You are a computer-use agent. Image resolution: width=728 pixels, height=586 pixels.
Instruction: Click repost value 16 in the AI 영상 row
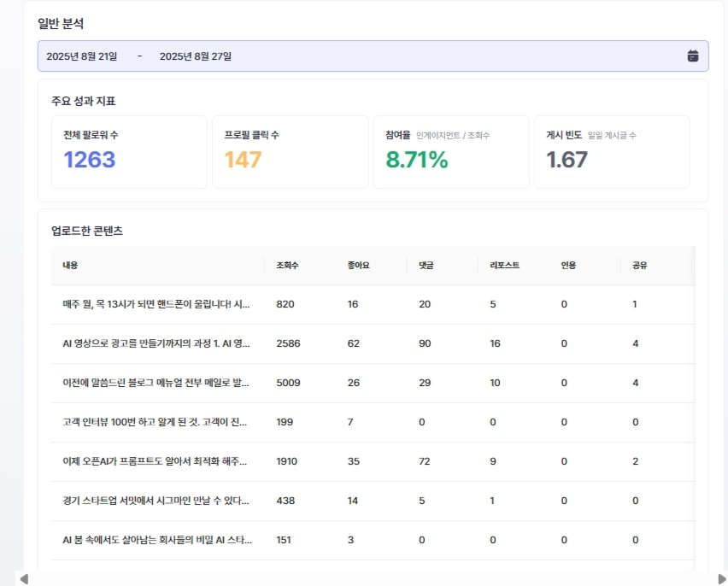(495, 343)
